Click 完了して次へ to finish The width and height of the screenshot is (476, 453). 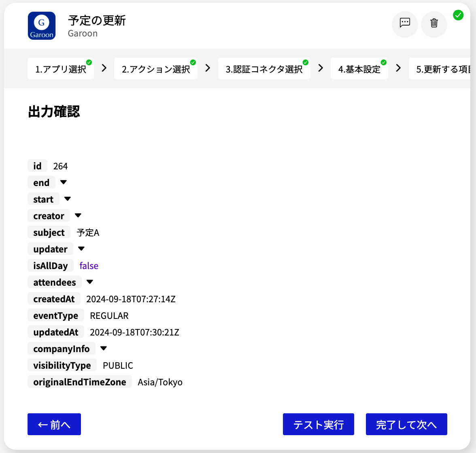(406, 424)
